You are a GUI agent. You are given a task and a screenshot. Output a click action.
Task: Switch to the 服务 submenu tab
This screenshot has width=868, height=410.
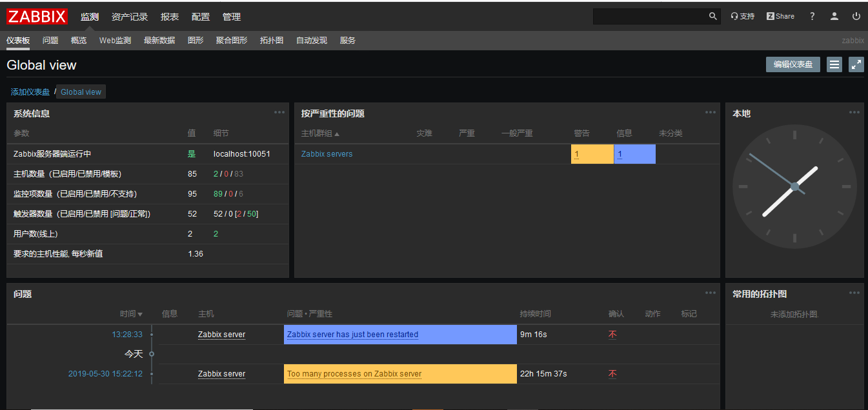click(348, 41)
